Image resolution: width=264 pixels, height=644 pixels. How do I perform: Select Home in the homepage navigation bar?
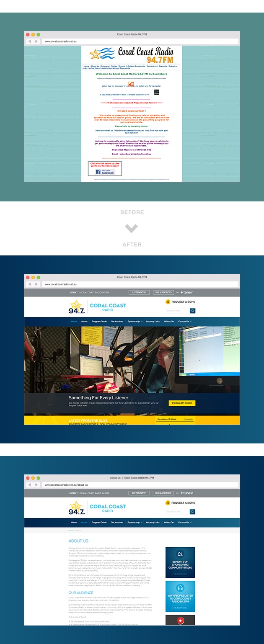[x=74, y=322]
